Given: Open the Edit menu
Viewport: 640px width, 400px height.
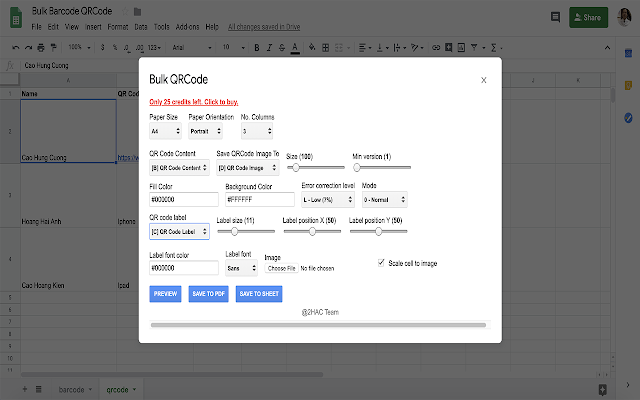Looking at the screenshot, I should [53, 27].
